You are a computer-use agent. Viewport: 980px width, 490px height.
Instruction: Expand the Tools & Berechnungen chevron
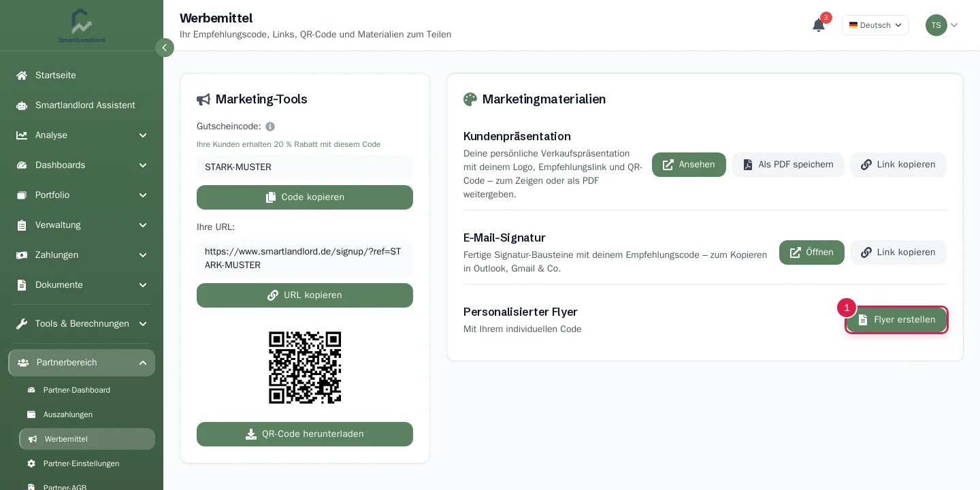[143, 324]
